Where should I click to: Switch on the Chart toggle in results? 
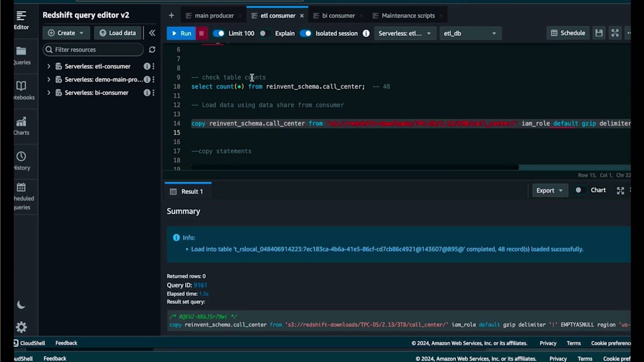click(580, 190)
